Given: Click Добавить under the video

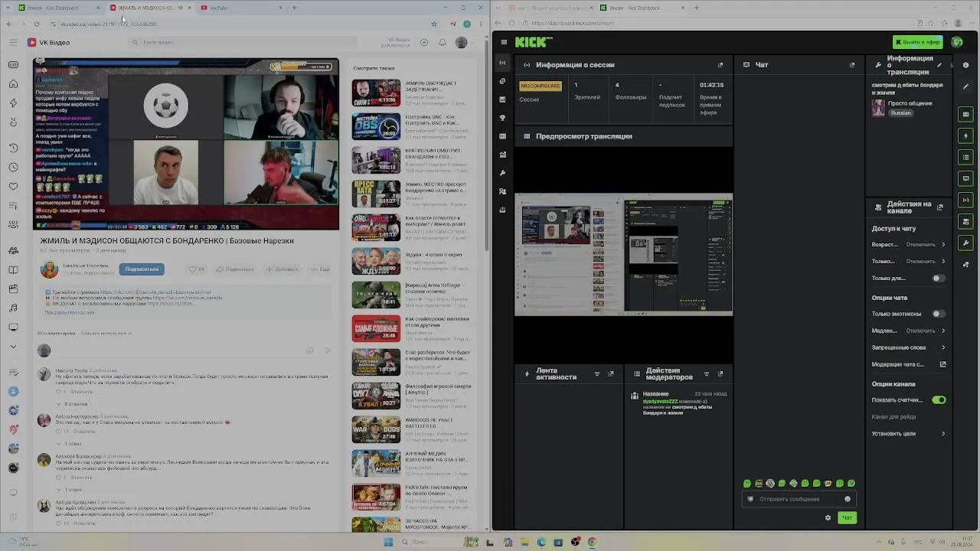Looking at the screenshot, I should pyautogui.click(x=283, y=269).
